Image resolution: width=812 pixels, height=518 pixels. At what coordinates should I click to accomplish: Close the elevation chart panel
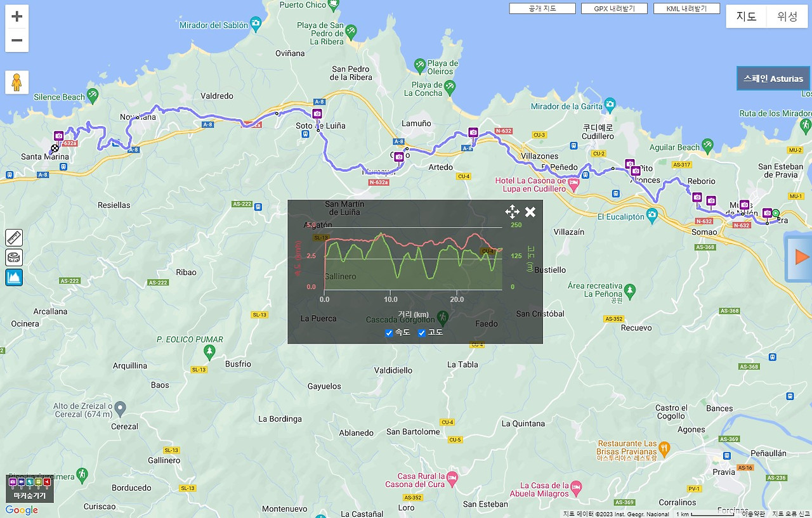pos(530,212)
